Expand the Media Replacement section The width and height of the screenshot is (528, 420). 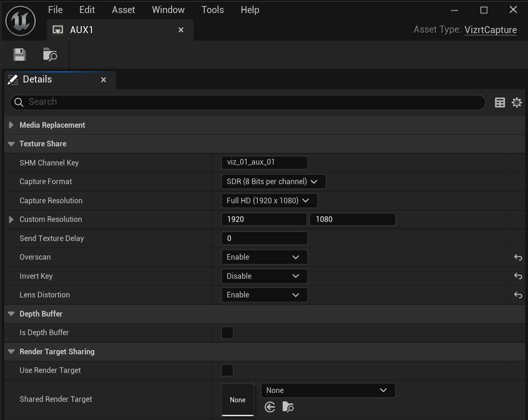point(11,125)
